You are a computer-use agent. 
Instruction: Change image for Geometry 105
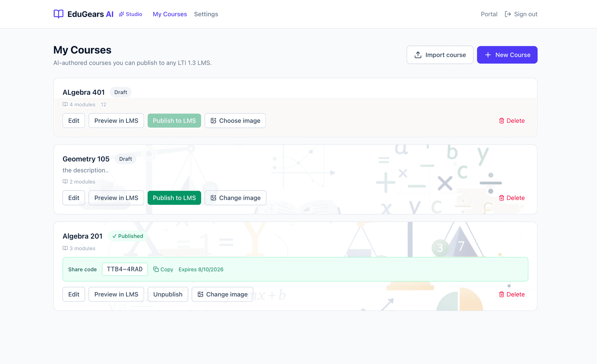coord(235,198)
